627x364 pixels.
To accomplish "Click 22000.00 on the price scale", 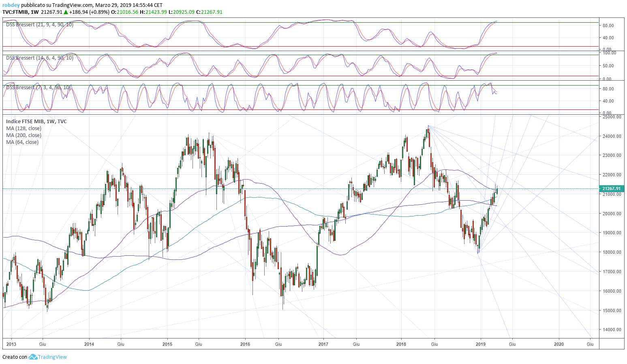I will [x=612, y=175].
